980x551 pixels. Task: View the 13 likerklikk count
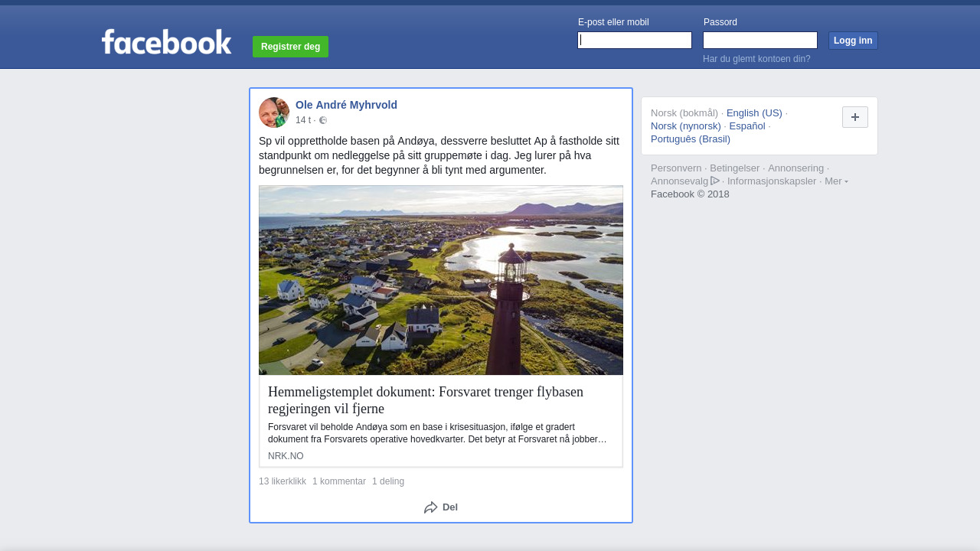[283, 481]
